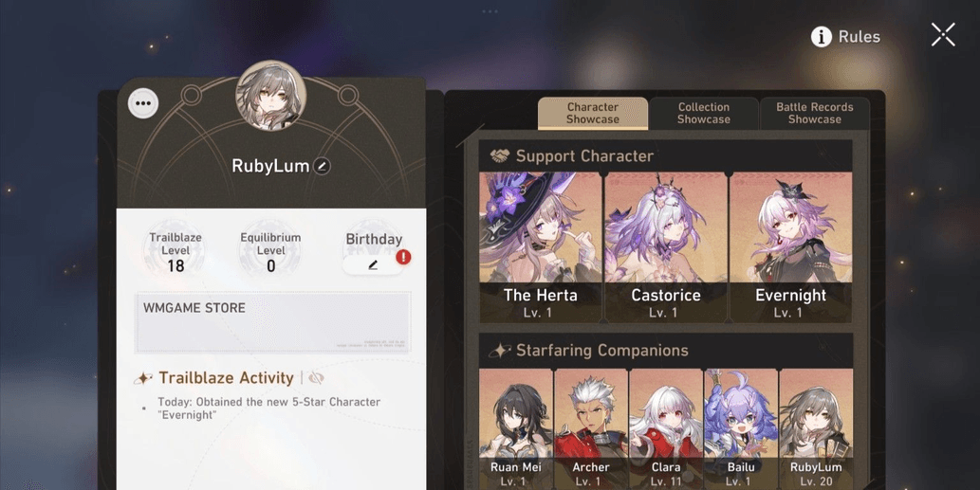The width and height of the screenshot is (980, 490).
Task: Toggle Trailblaze Activity visibility eye icon
Action: click(x=316, y=377)
